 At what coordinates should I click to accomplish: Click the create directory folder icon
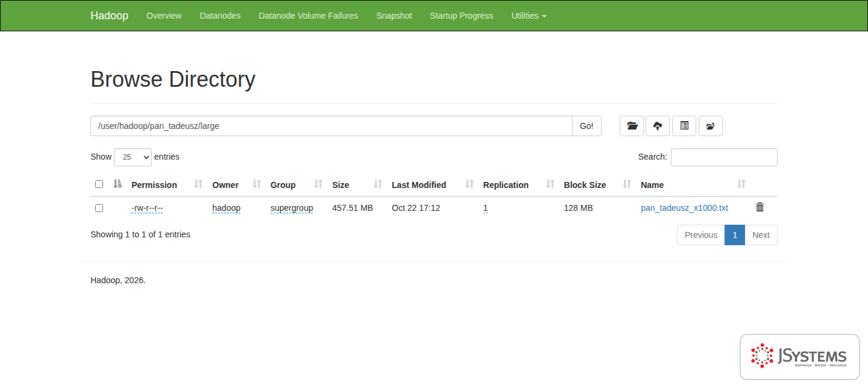(632, 126)
